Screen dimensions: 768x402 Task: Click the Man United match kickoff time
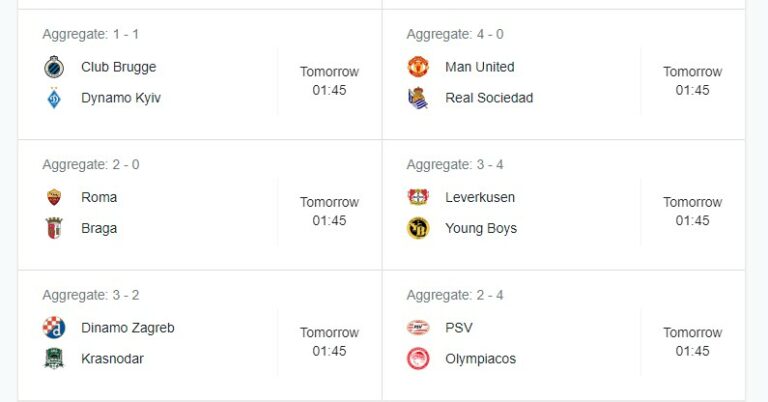[692, 81]
